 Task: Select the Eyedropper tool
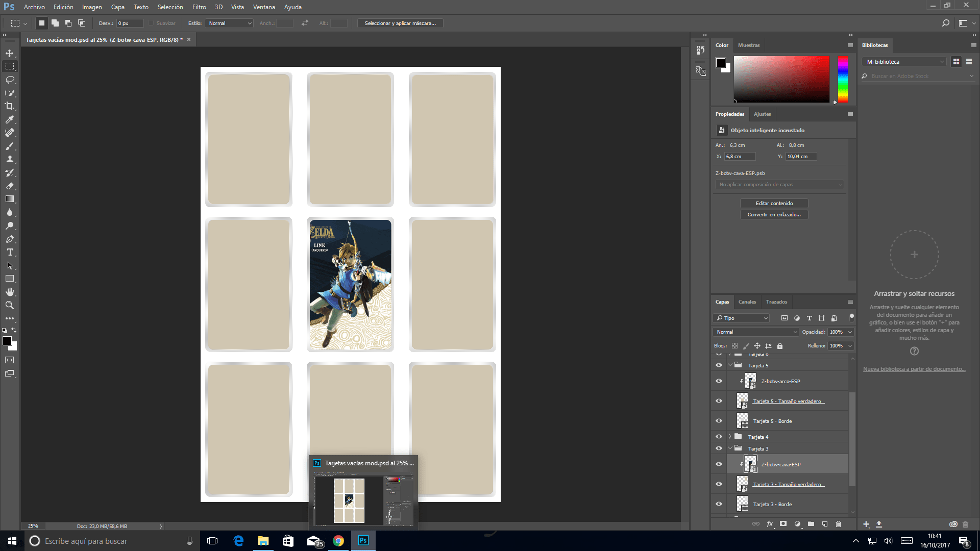[10, 119]
